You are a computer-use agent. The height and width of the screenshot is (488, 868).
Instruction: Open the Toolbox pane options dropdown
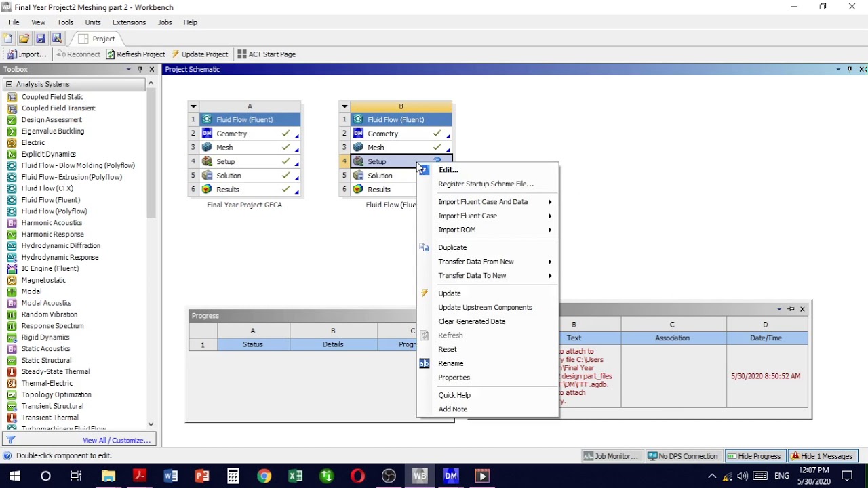click(x=128, y=69)
